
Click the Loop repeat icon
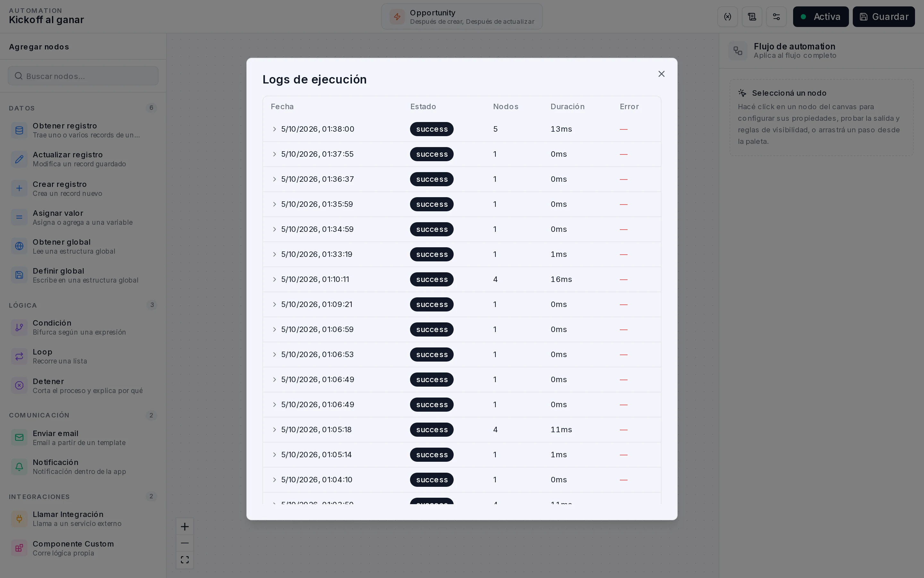click(19, 356)
